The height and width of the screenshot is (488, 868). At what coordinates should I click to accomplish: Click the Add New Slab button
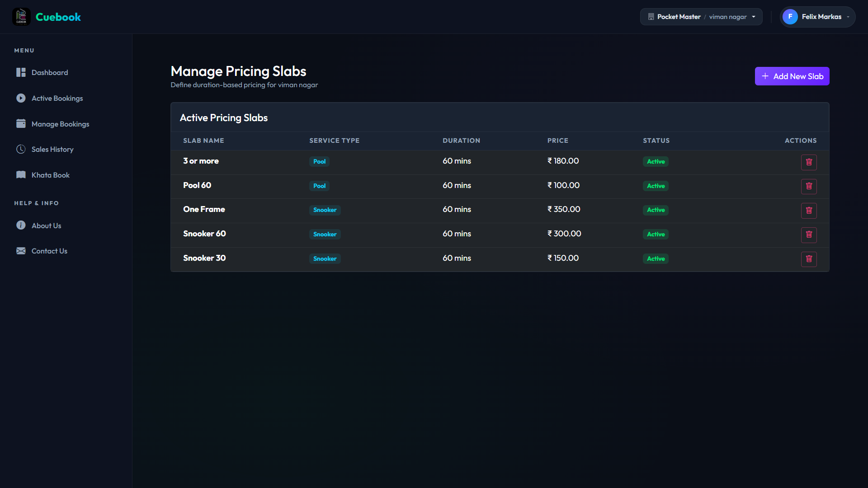(792, 76)
